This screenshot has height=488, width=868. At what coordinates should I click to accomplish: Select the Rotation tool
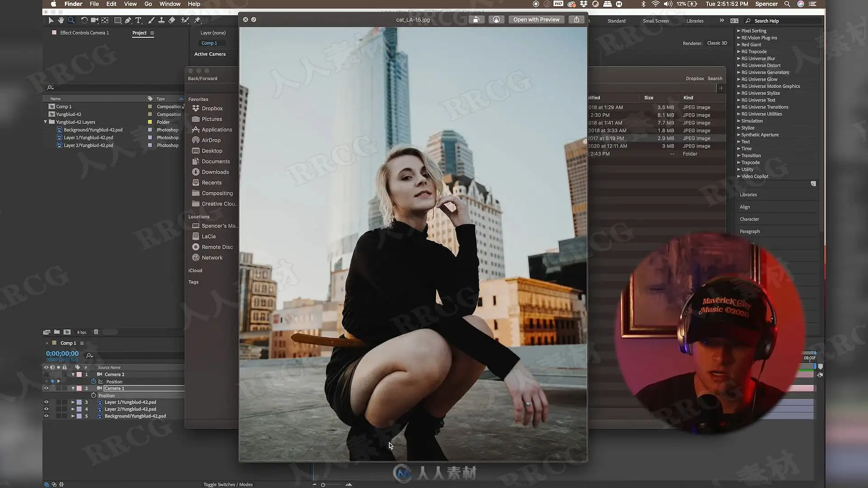click(x=84, y=20)
